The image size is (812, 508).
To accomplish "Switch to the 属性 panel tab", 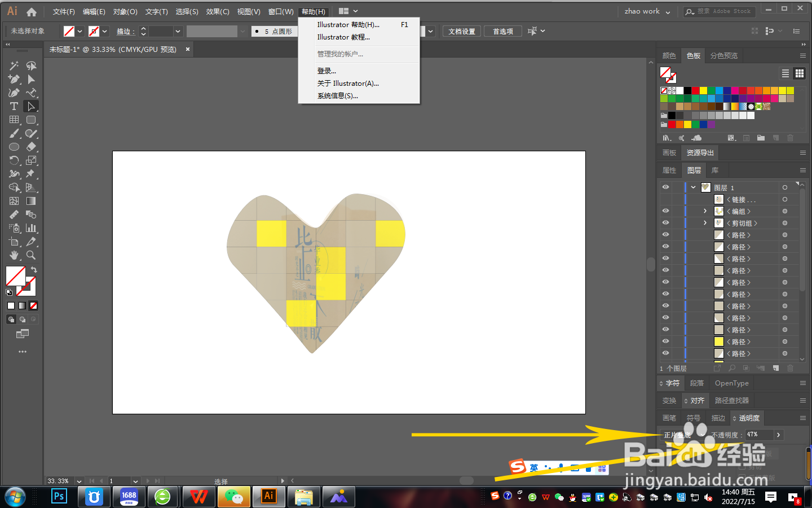I will pyautogui.click(x=669, y=170).
